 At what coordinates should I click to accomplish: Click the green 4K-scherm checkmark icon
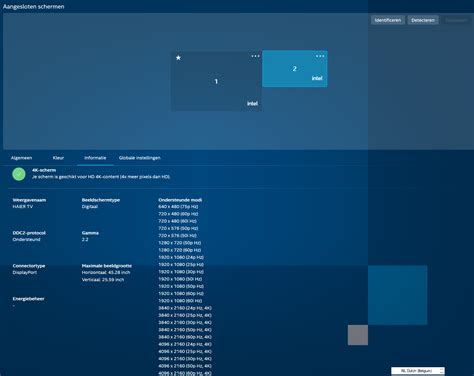coord(19,174)
